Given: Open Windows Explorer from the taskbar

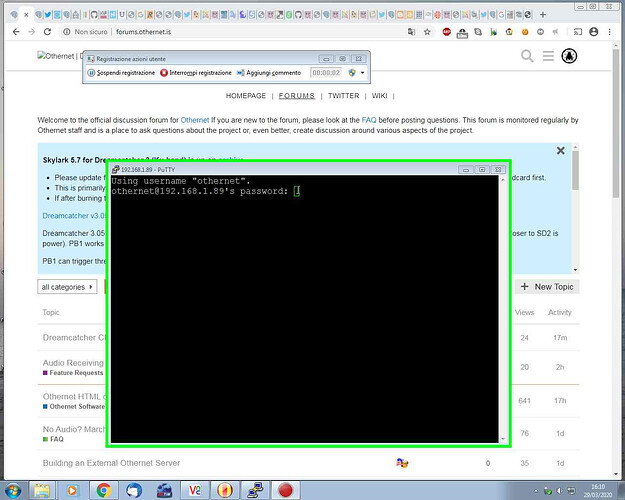Looking at the screenshot, I should (x=41, y=490).
